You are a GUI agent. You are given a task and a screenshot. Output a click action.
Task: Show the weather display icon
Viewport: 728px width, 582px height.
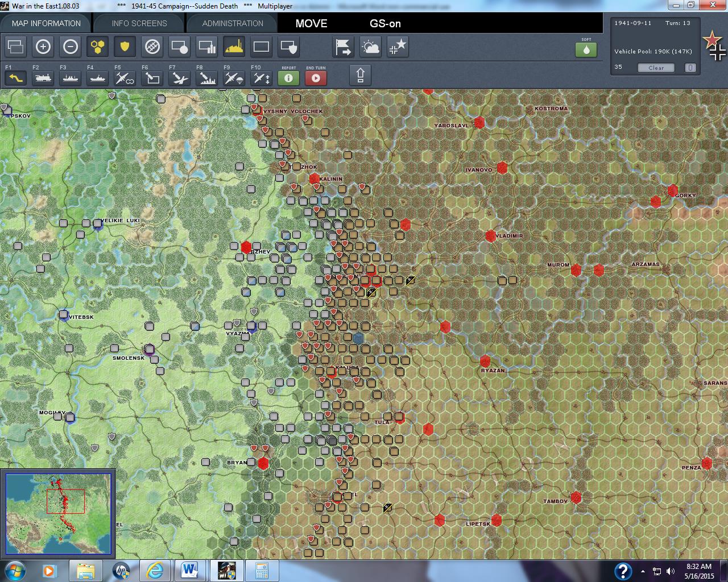pos(371,47)
